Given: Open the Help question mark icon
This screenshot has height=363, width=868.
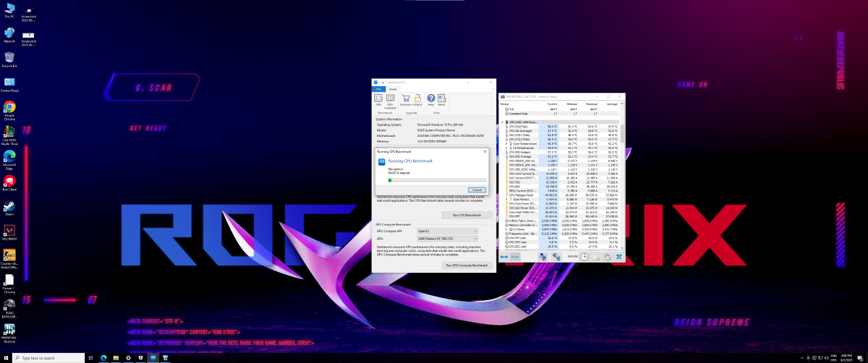Looking at the screenshot, I should 431,99.
